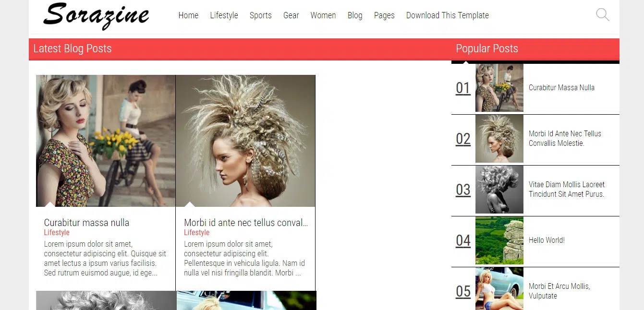Open the Morbi id ante nec tellus post title

245,223
